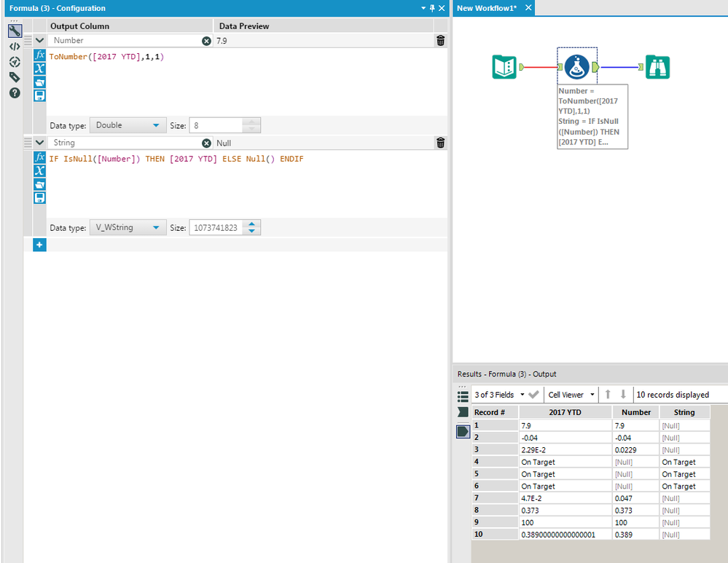The height and width of the screenshot is (563, 728).
Task: Increase the String size stepper value
Action: click(251, 224)
